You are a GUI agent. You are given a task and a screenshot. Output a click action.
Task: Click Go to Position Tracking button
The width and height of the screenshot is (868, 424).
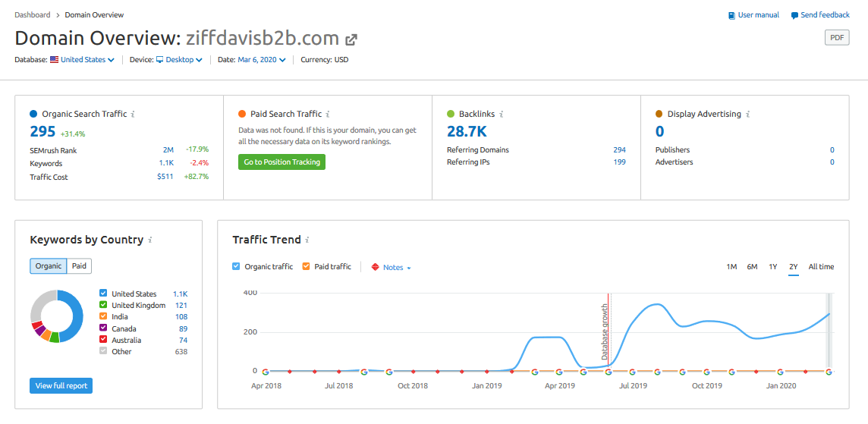281,162
